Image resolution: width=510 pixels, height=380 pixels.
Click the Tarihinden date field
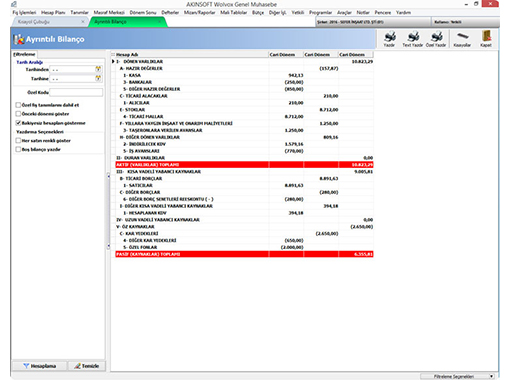tap(76, 70)
